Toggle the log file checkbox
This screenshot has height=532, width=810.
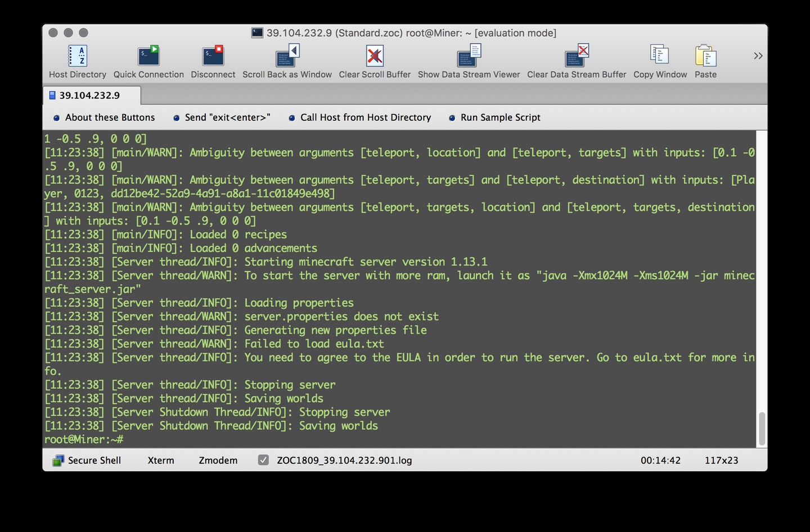[x=263, y=460]
